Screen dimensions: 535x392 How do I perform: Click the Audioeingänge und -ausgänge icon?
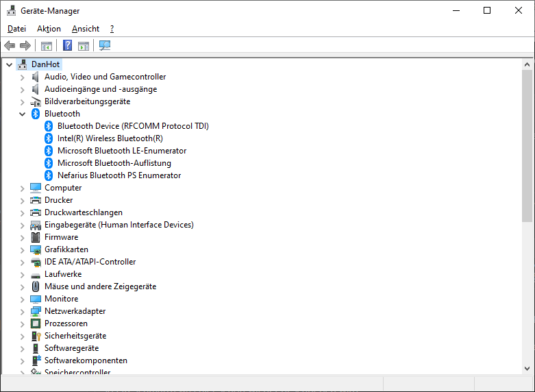tap(36, 89)
